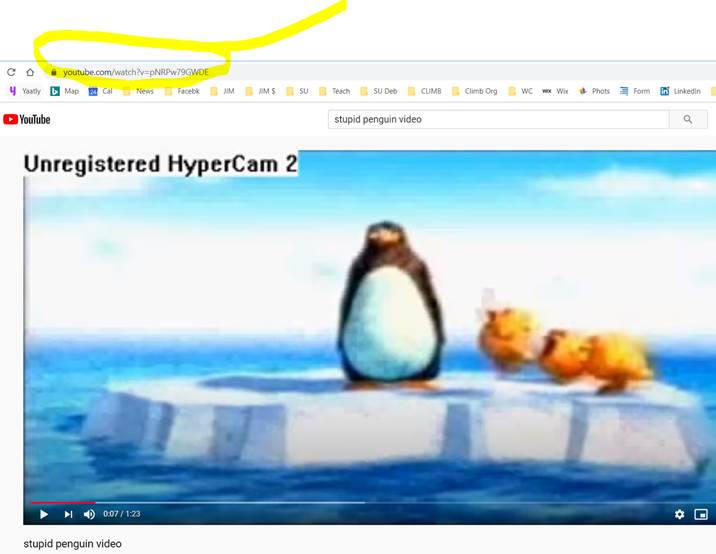
Task: Mute the video volume
Action: tap(89, 514)
